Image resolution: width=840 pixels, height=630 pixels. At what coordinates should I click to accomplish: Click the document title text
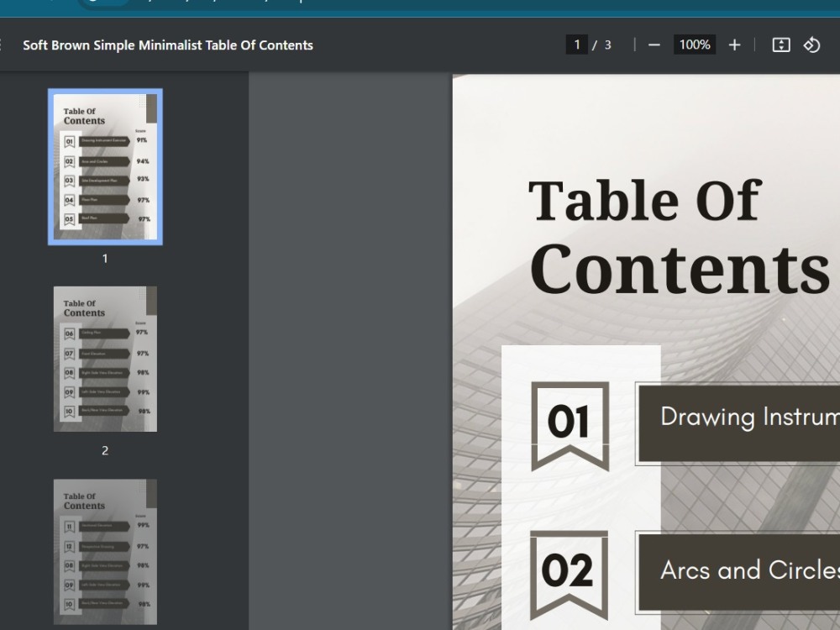[x=168, y=45]
